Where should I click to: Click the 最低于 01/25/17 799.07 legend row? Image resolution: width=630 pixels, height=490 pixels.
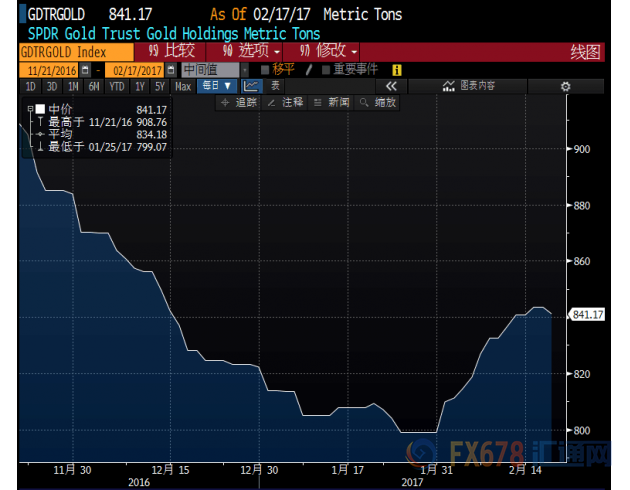tap(102, 147)
